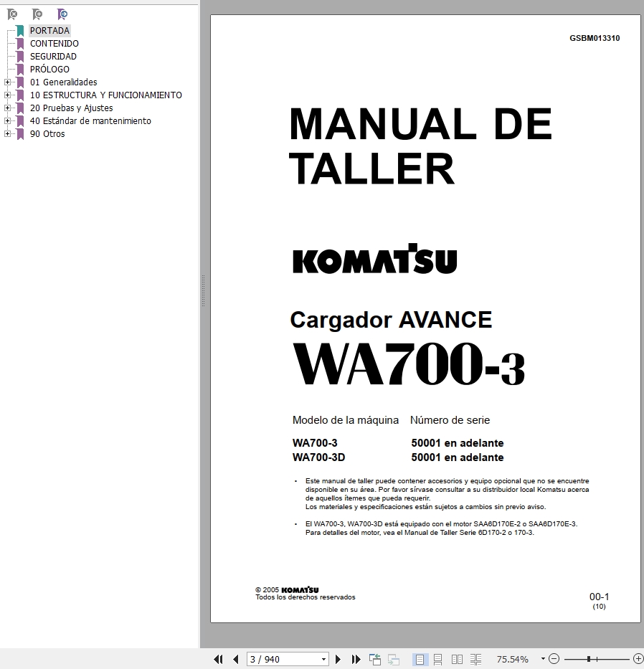Zoom out with the minus button

point(554,659)
